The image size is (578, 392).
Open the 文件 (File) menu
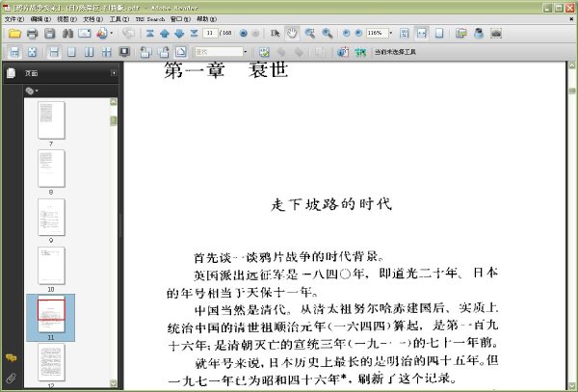(x=14, y=19)
